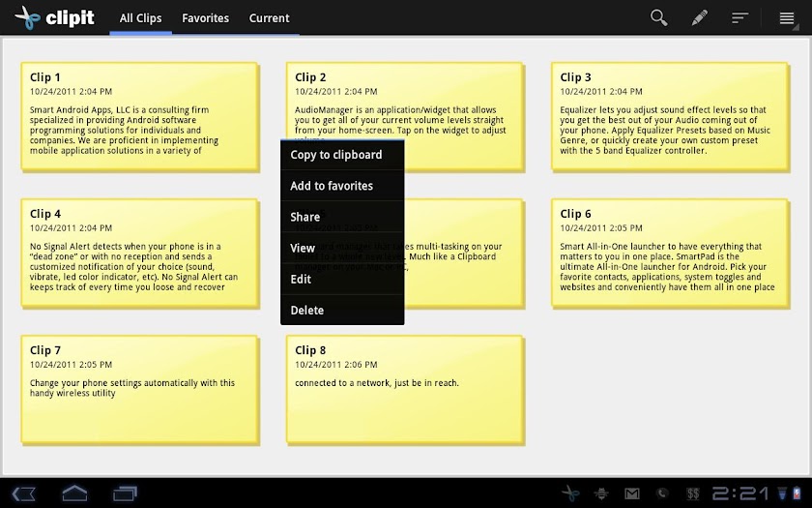Tap the bug debug status icon
The image size is (812, 508).
(x=600, y=493)
